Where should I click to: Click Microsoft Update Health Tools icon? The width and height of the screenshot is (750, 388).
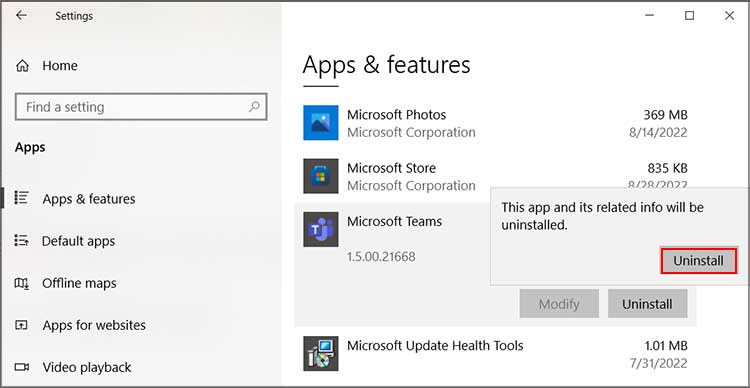coord(320,354)
